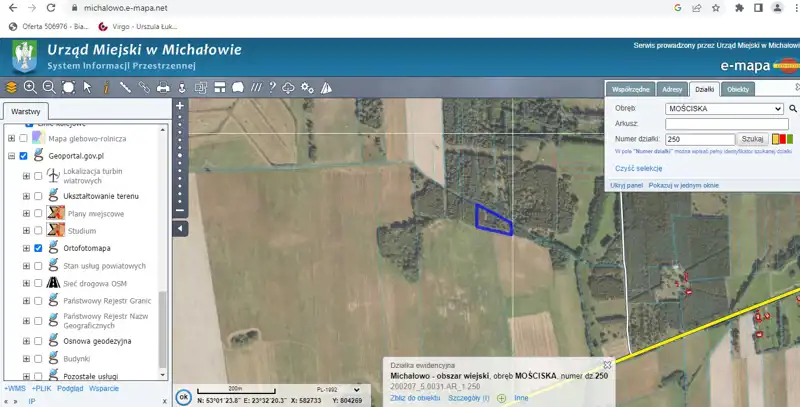Click the vertical map zoom level slider
Viewport: 800px width, 407px height.
[180, 160]
